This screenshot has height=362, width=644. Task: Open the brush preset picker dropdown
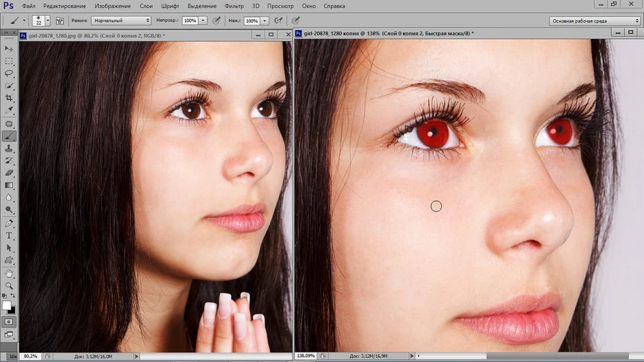click(48, 21)
